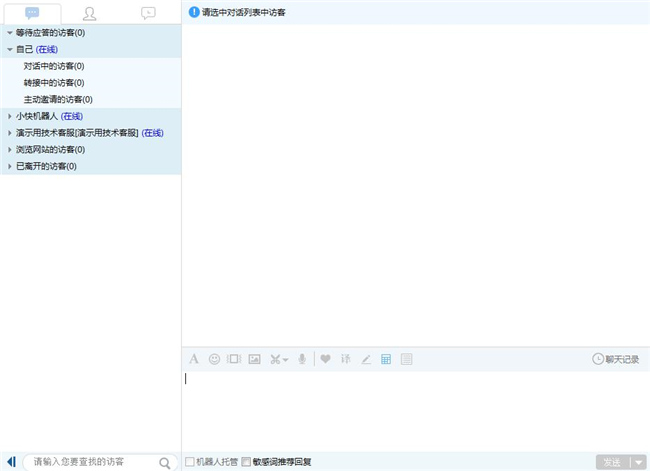Open the send button dropdown arrow
650x471 pixels.
click(x=638, y=462)
